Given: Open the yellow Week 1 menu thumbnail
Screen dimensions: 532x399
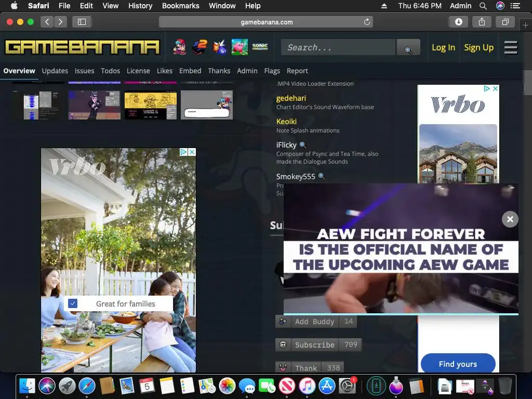Looking at the screenshot, I should (x=151, y=105).
